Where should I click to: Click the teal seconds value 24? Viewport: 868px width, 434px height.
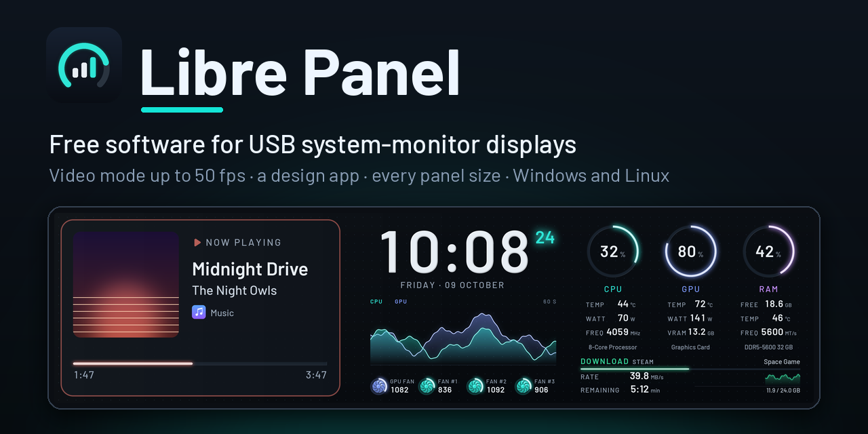point(545,237)
